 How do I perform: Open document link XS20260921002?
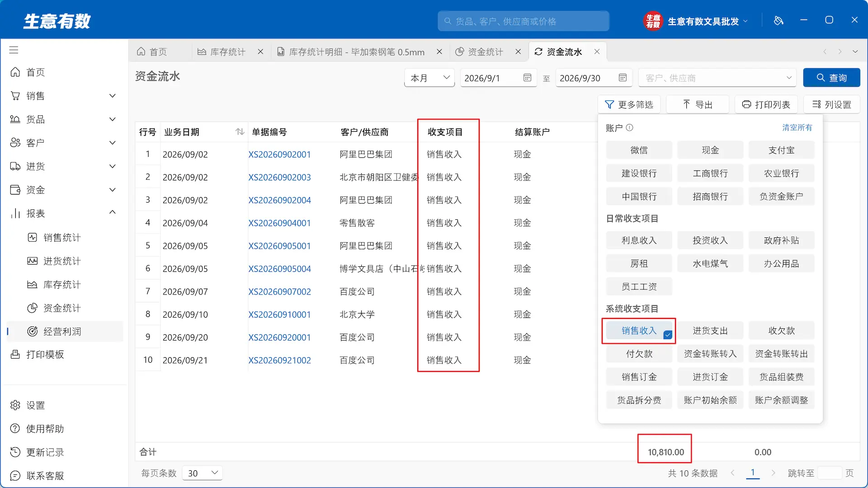(279, 360)
